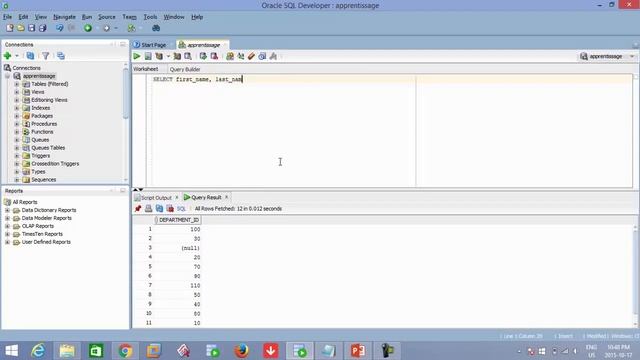The width and height of the screenshot is (640, 360).
Task: Click the green Back navigation icon
Action: (88, 28)
